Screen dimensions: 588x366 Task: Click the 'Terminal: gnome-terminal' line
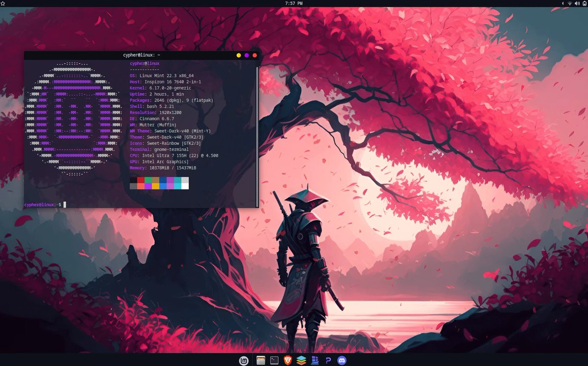(159, 149)
